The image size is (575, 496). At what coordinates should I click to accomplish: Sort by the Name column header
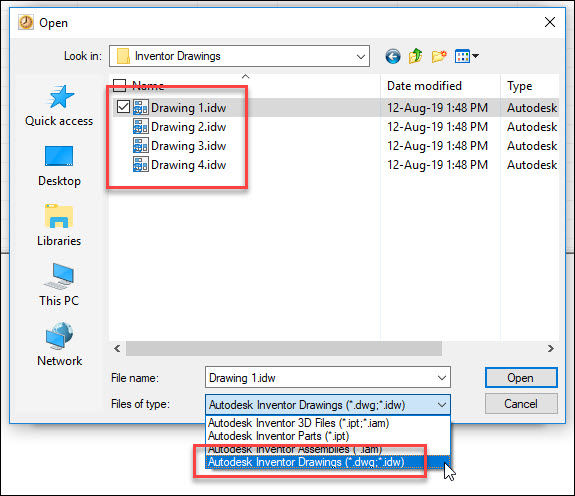click(x=148, y=86)
